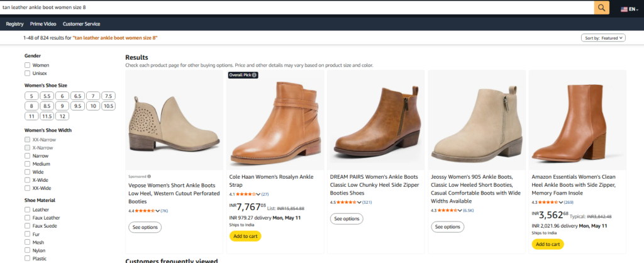Open Customer Service nav link

(81, 24)
